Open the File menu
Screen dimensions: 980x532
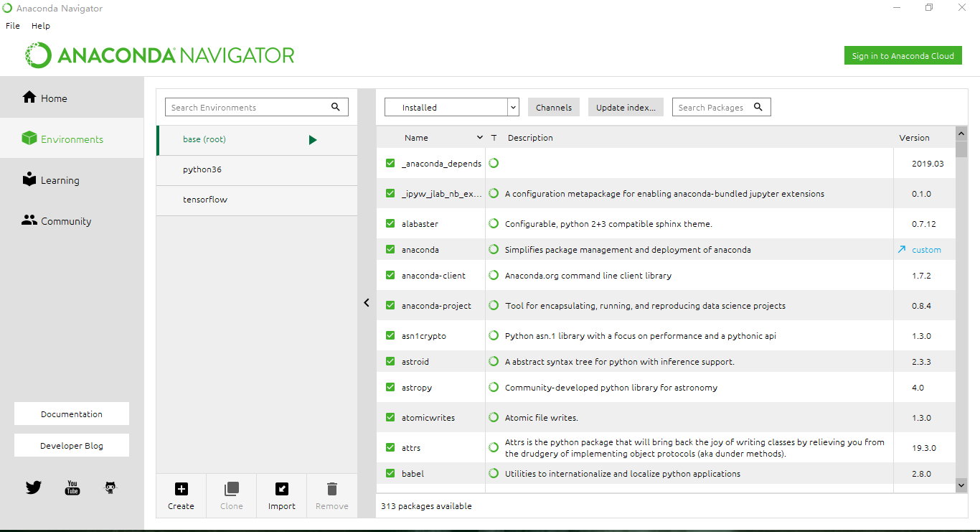pos(13,26)
